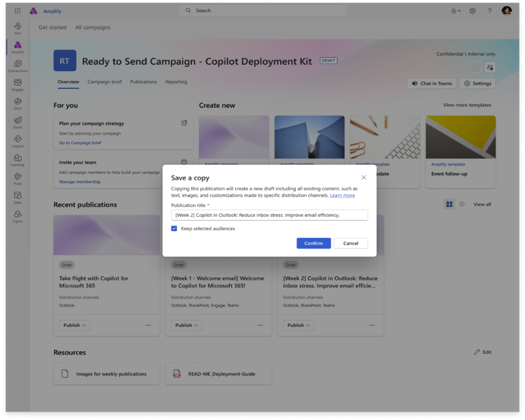Confirm saving the copy

click(314, 243)
